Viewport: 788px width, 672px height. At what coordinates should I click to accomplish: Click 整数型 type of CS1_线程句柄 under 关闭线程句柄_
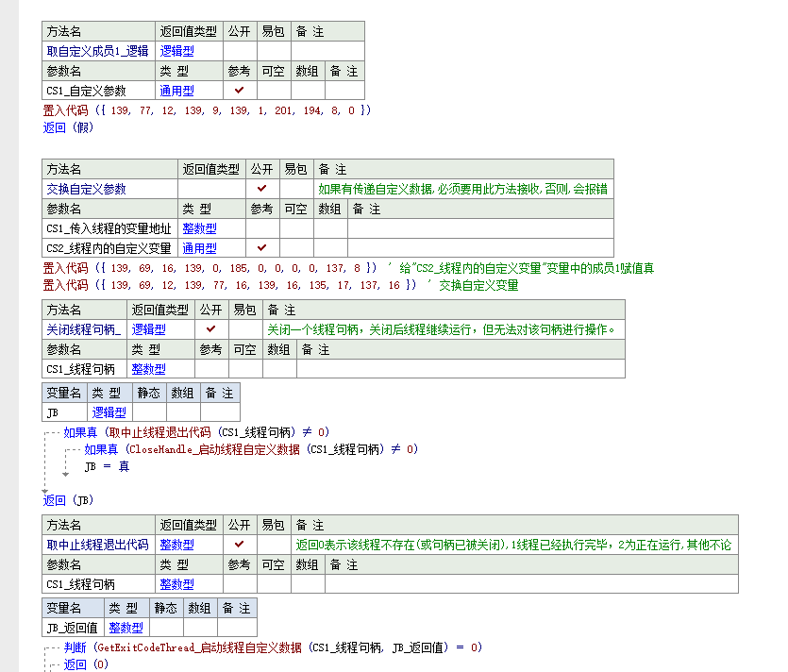[149, 369]
